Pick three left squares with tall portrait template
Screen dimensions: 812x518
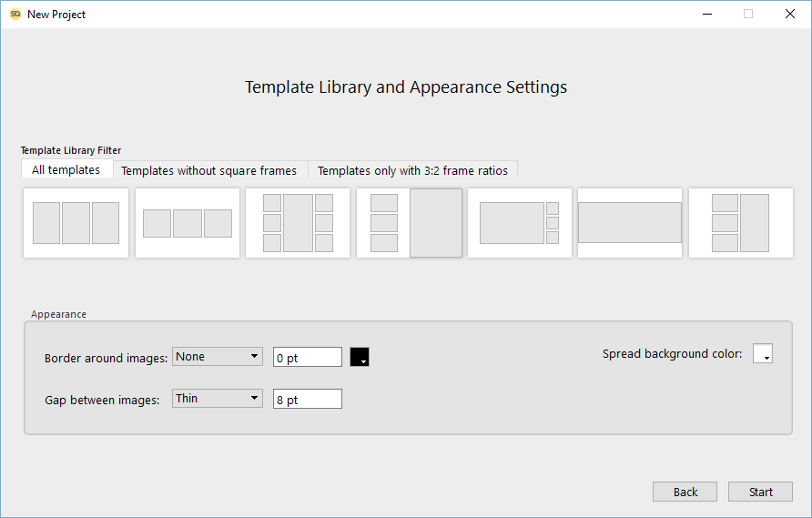coord(740,223)
